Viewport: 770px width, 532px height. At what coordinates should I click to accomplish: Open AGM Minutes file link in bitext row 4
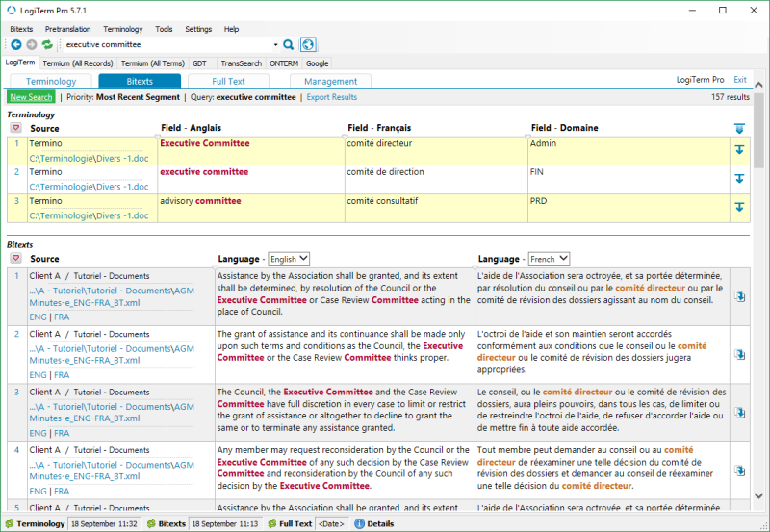pos(112,470)
